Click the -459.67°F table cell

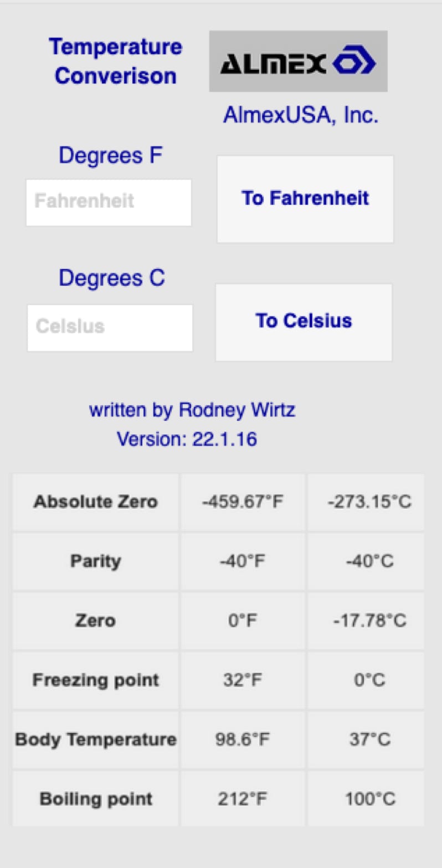pyautogui.click(x=243, y=502)
